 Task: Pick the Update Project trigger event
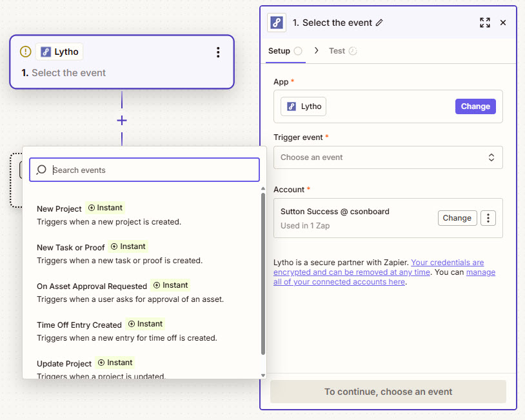point(144,367)
